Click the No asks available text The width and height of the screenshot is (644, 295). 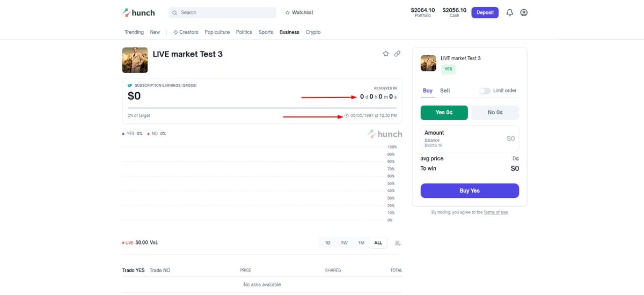coord(262,285)
